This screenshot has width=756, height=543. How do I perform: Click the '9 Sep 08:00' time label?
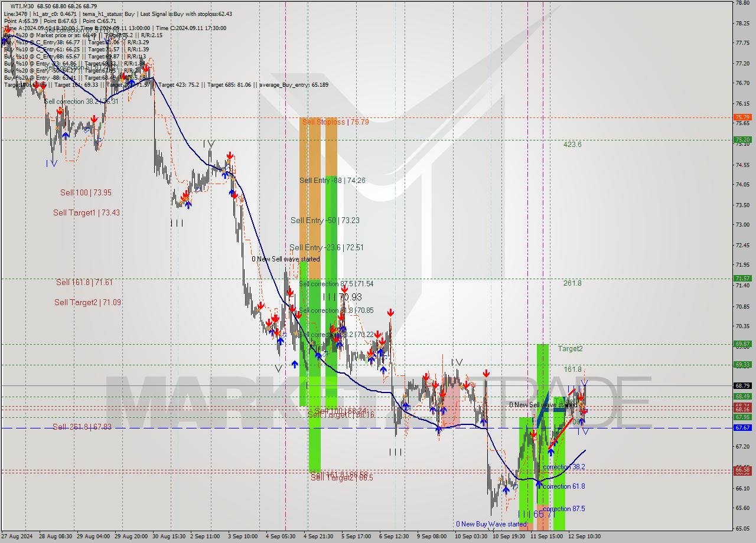click(433, 537)
